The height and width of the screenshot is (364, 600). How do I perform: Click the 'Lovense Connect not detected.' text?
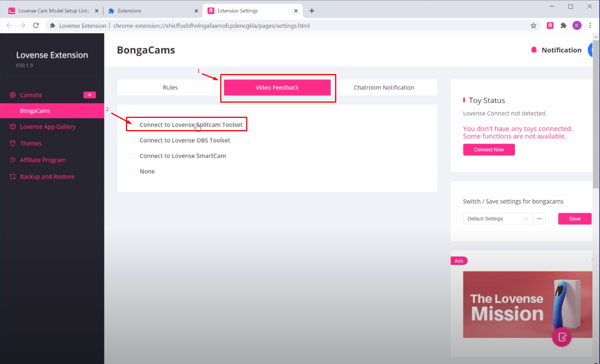tap(505, 113)
